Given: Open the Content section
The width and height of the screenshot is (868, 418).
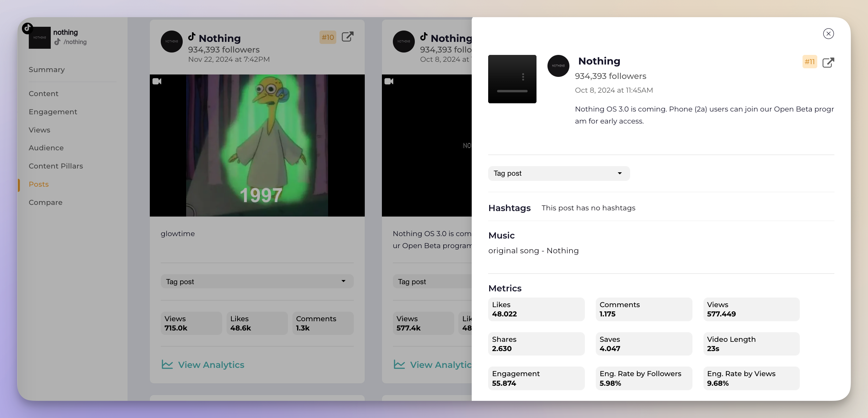Looking at the screenshot, I should coord(44,94).
